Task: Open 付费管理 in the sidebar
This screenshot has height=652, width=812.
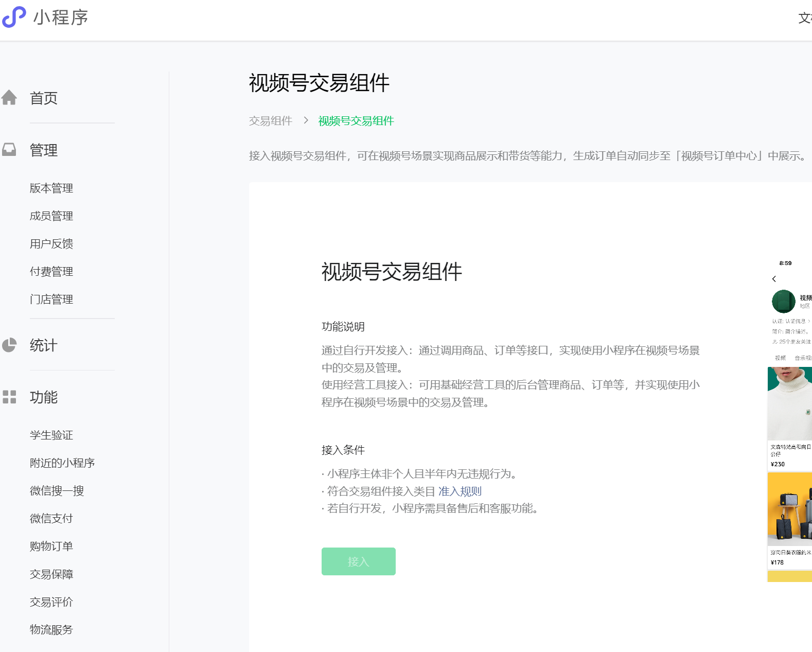Action: coord(51,272)
